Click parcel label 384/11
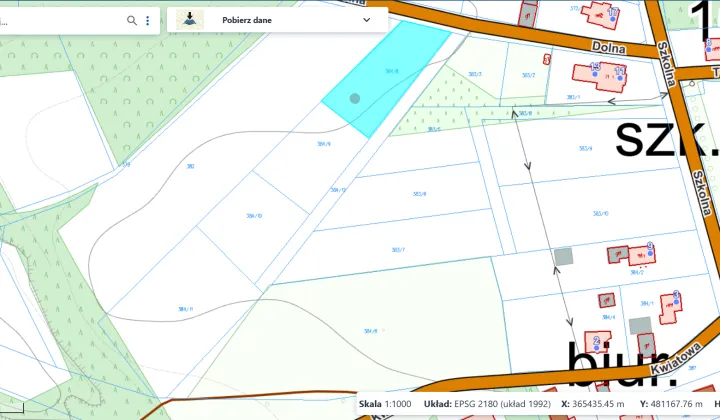 coord(186,309)
